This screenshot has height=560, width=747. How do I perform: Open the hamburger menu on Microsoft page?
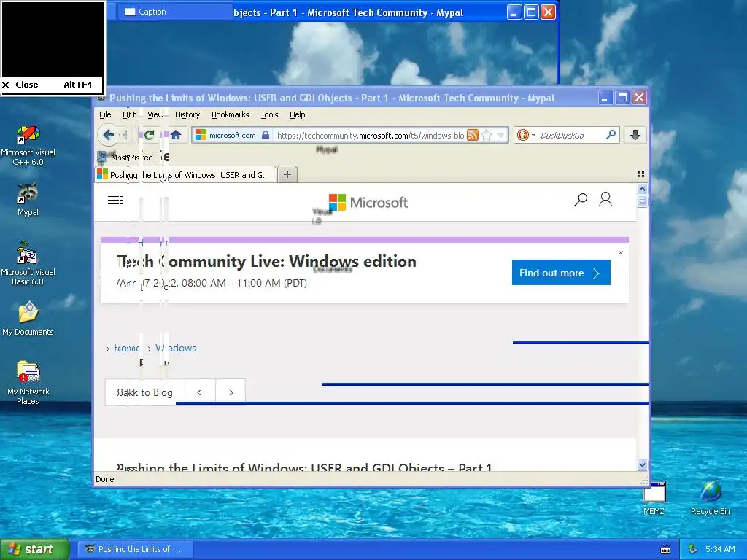pos(115,200)
